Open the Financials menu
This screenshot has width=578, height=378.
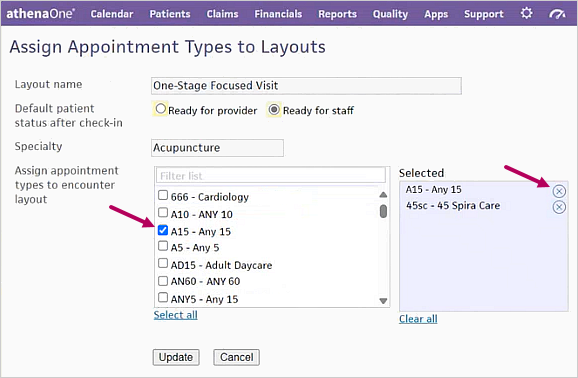(x=278, y=14)
